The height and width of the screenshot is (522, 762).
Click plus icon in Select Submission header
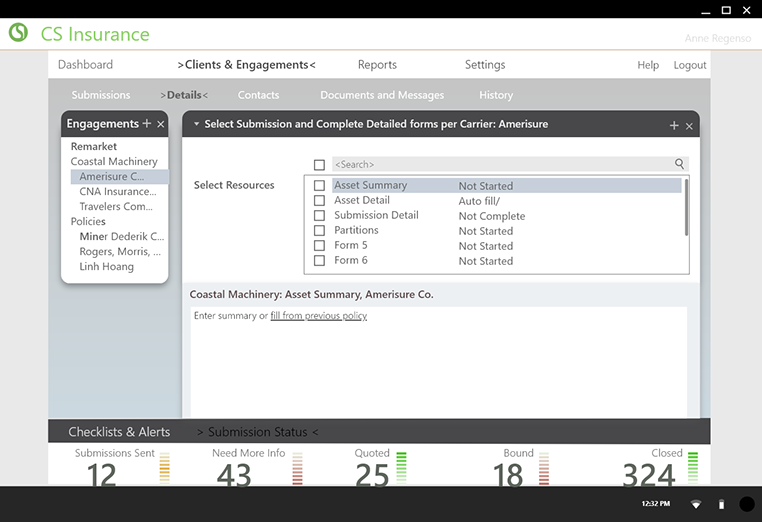pos(674,125)
